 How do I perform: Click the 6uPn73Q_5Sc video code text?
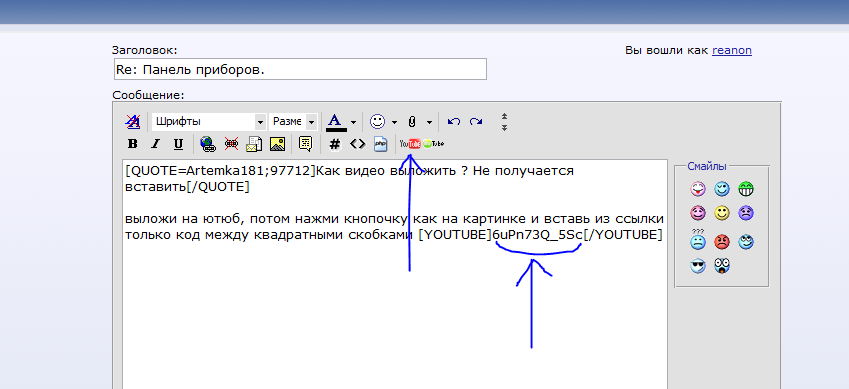click(x=538, y=236)
